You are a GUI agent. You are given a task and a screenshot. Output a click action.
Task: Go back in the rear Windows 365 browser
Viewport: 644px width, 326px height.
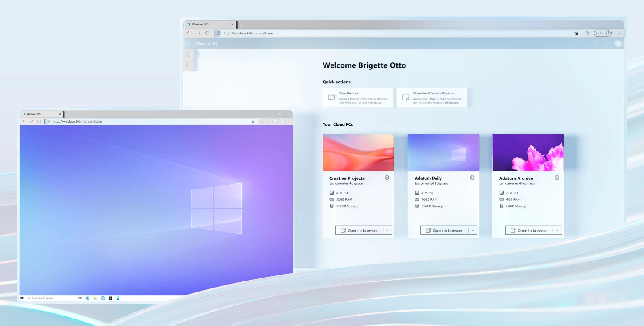[x=188, y=33]
